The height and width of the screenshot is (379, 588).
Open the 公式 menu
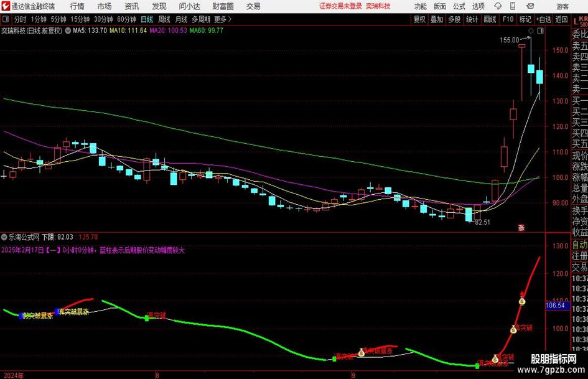pos(459,6)
